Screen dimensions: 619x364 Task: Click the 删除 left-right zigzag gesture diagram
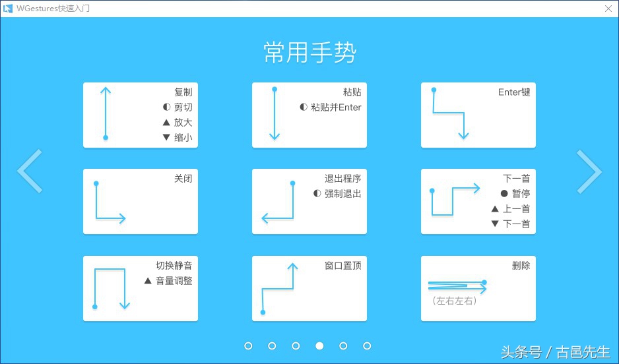tap(458, 287)
